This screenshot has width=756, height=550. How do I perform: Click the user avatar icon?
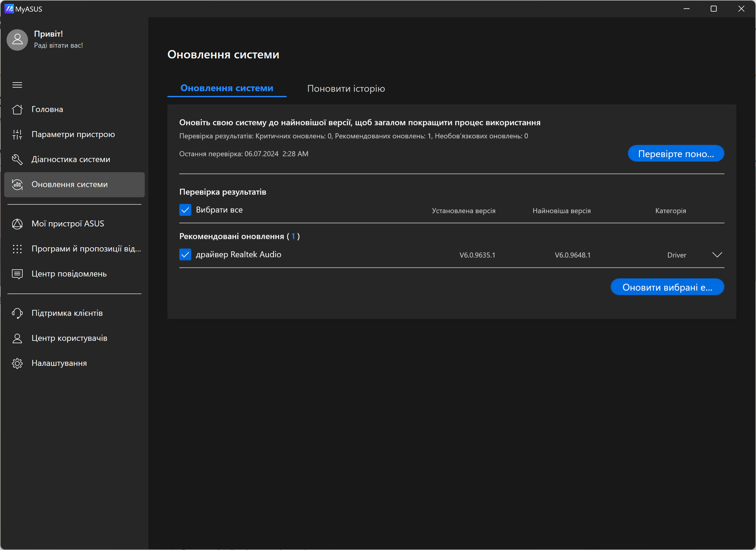tap(17, 40)
